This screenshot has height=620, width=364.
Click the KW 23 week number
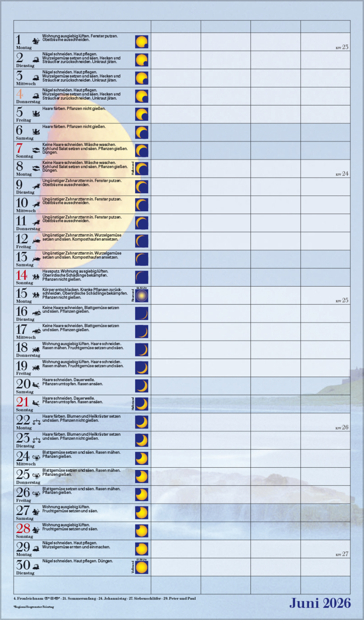(342, 47)
